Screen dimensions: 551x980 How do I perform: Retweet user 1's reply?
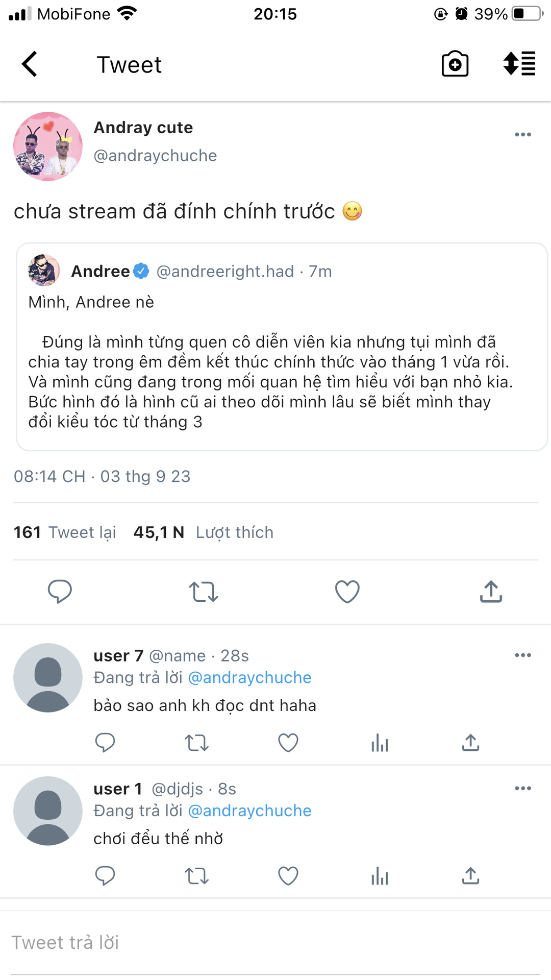(x=196, y=876)
